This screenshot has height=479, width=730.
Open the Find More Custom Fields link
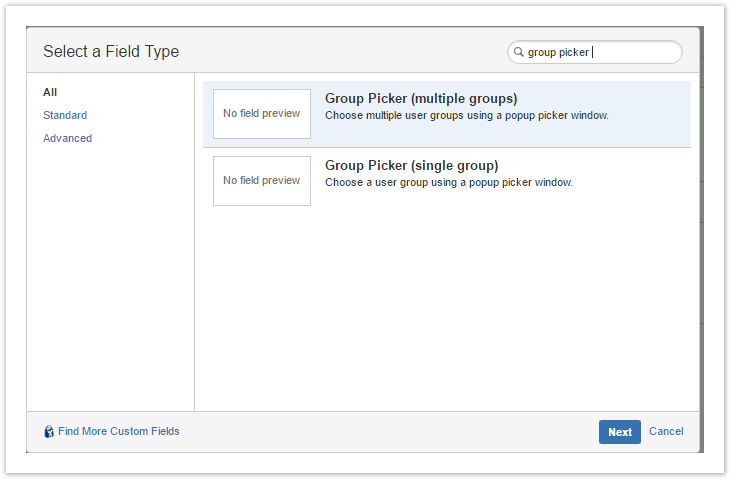118,431
